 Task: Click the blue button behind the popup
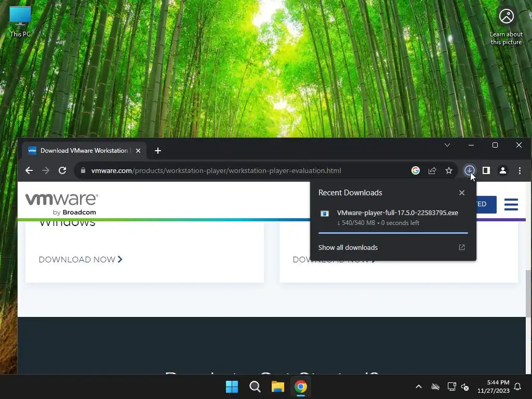pos(486,204)
